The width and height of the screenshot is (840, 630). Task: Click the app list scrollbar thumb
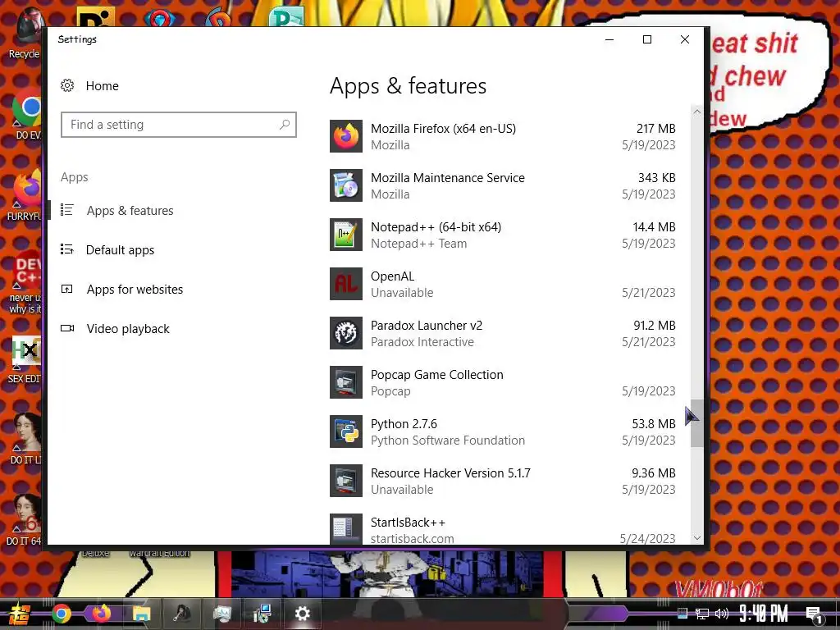pyautogui.click(x=696, y=423)
